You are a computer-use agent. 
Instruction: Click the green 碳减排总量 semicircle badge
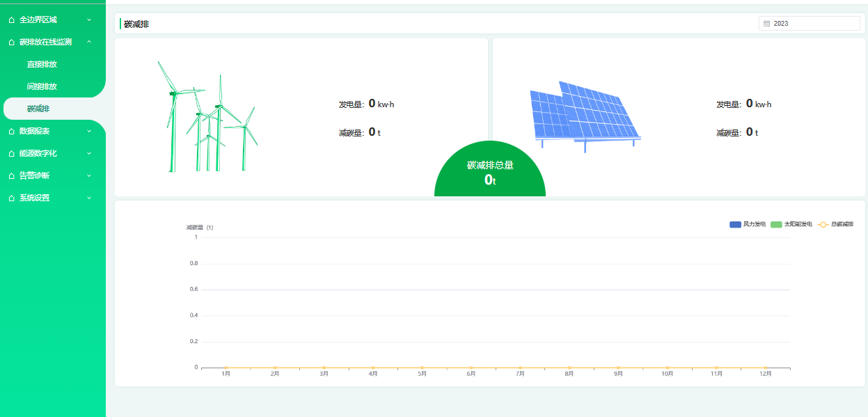(490, 174)
